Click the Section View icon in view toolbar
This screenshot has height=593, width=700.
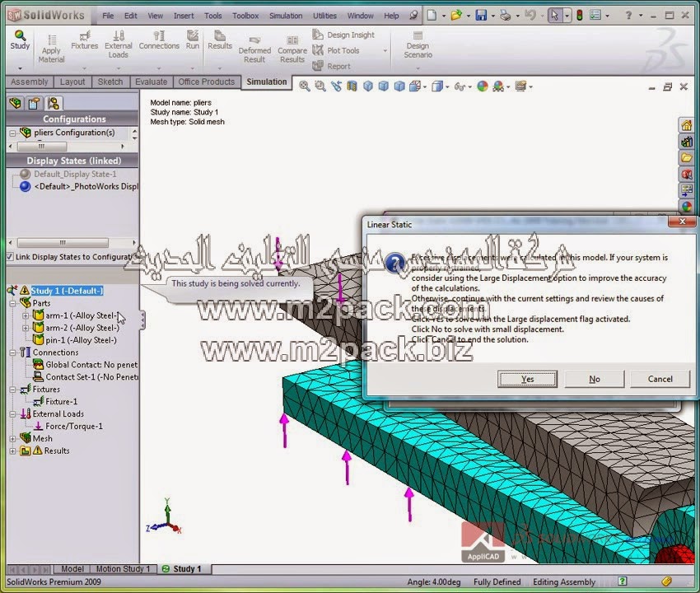tap(352, 86)
